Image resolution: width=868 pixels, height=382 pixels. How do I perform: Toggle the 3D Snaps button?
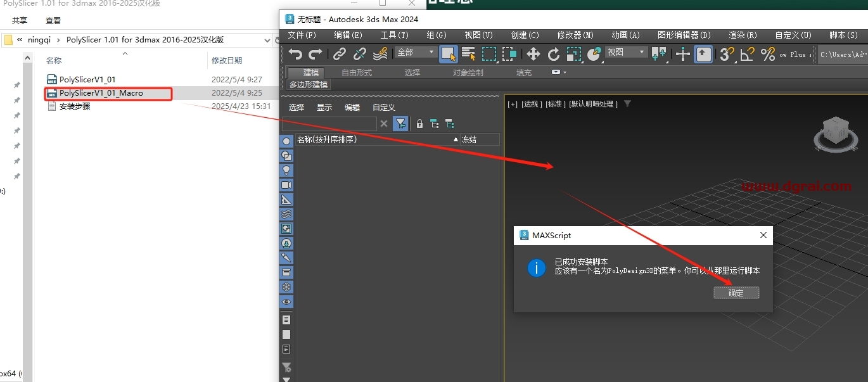pos(727,54)
